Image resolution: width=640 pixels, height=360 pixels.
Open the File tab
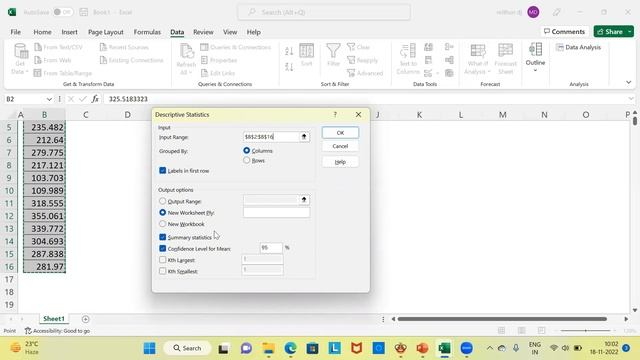tap(16, 32)
